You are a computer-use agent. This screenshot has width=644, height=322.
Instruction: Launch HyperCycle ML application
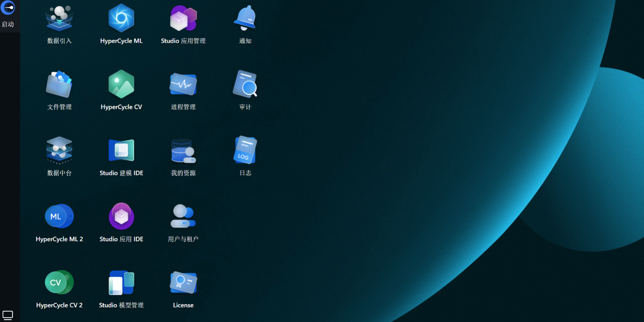[x=121, y=19]
